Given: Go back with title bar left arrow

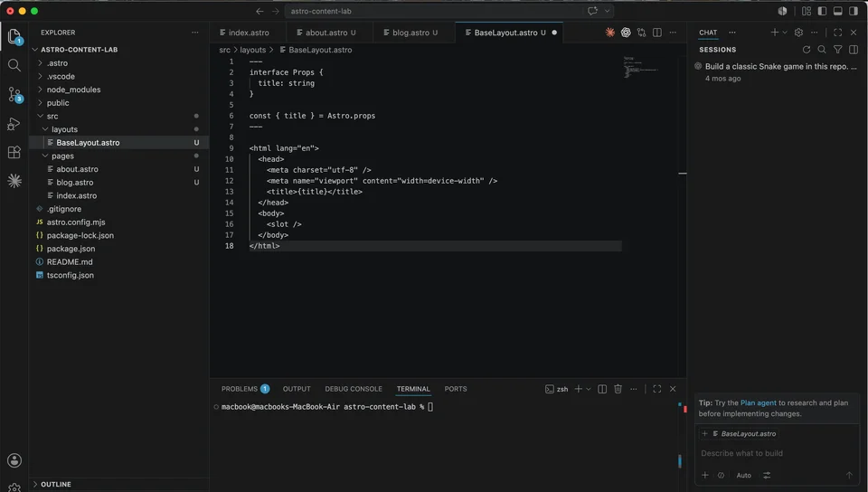Looking at the screenshot, I should point(259,11).
